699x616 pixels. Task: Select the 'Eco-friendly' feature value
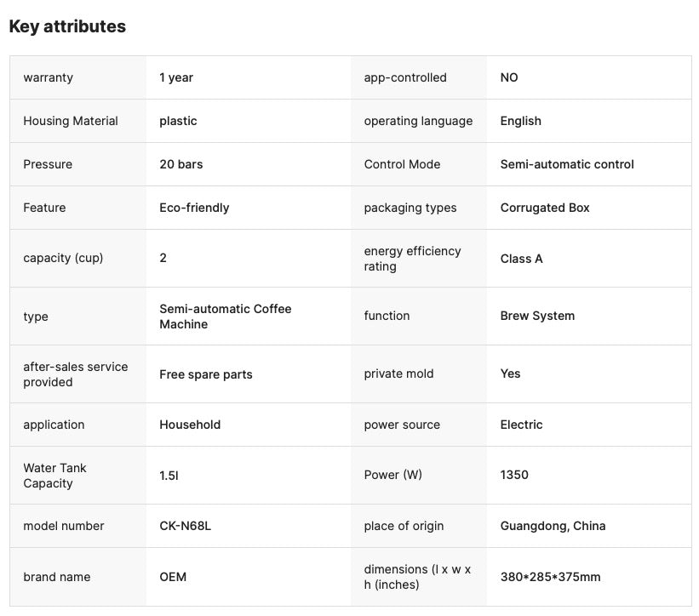[x=194, y=208]
